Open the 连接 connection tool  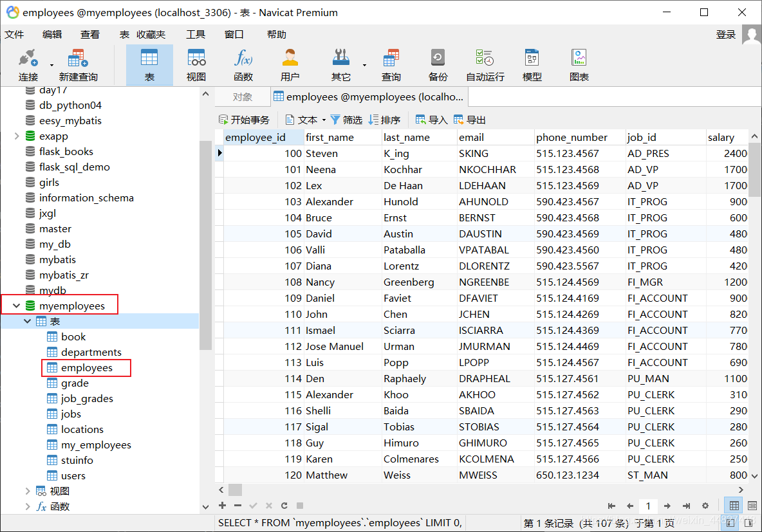point(28,65)
